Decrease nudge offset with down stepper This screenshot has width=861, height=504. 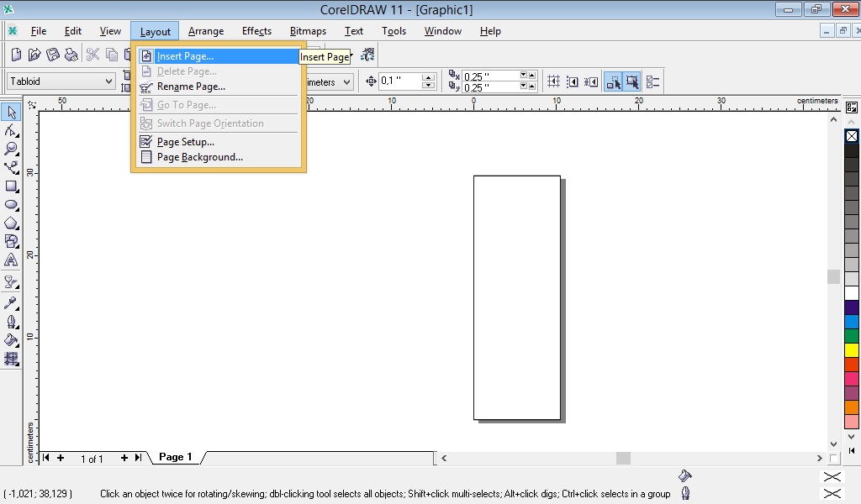point(428,85)
